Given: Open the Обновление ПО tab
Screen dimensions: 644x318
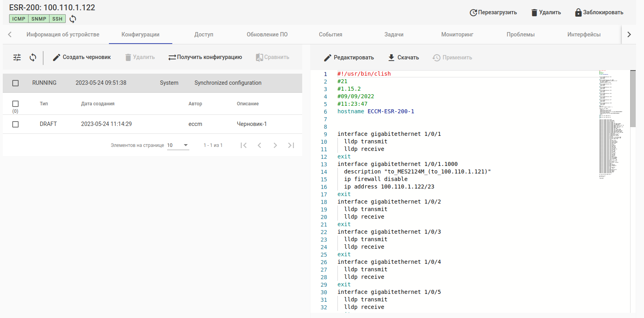Looking at the screenshot, I should [x=267, y=34].
